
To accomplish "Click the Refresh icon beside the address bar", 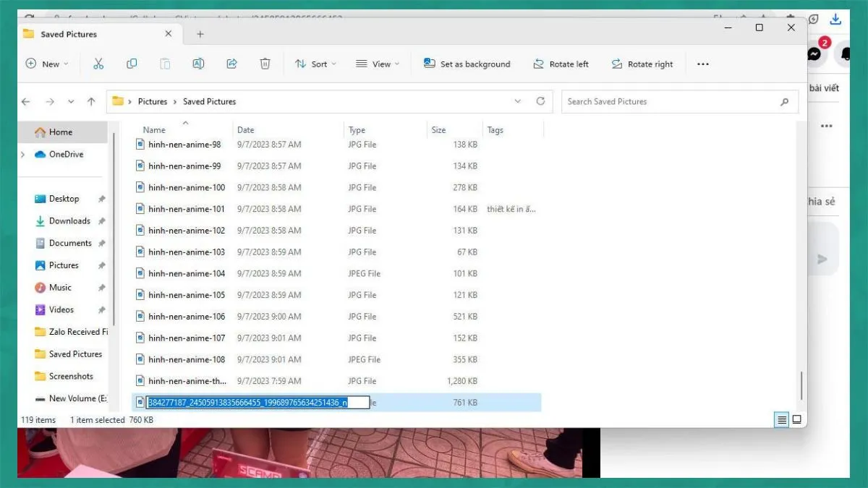I will [541, 101].
